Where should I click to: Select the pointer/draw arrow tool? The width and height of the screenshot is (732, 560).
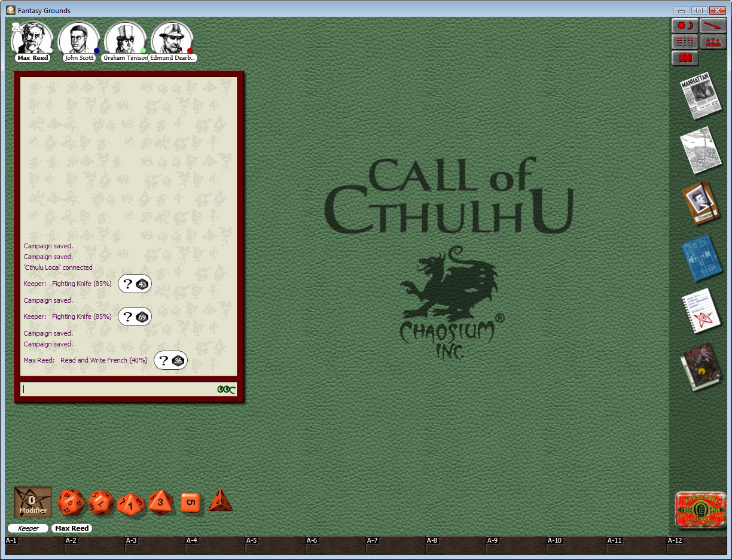(x=712, y=25)
